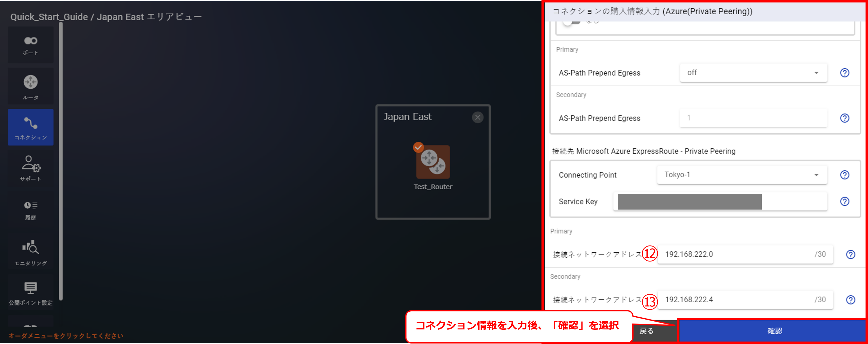The width and height of the screenshot is (868, 344).
Task: Close the Japan East area panel
Action: click(x=478, y=117)
